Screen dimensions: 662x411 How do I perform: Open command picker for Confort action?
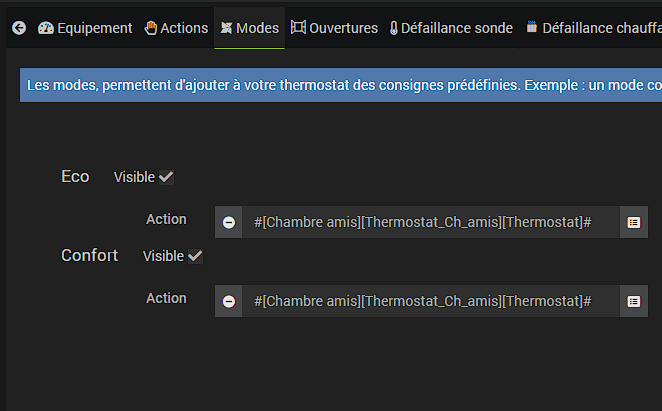(633, 301)
